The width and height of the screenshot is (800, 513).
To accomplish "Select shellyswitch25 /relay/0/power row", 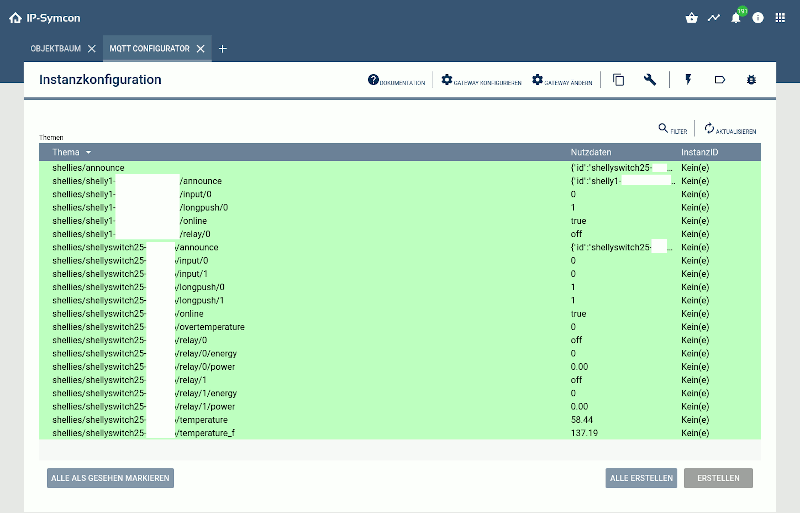I will 399,367.
